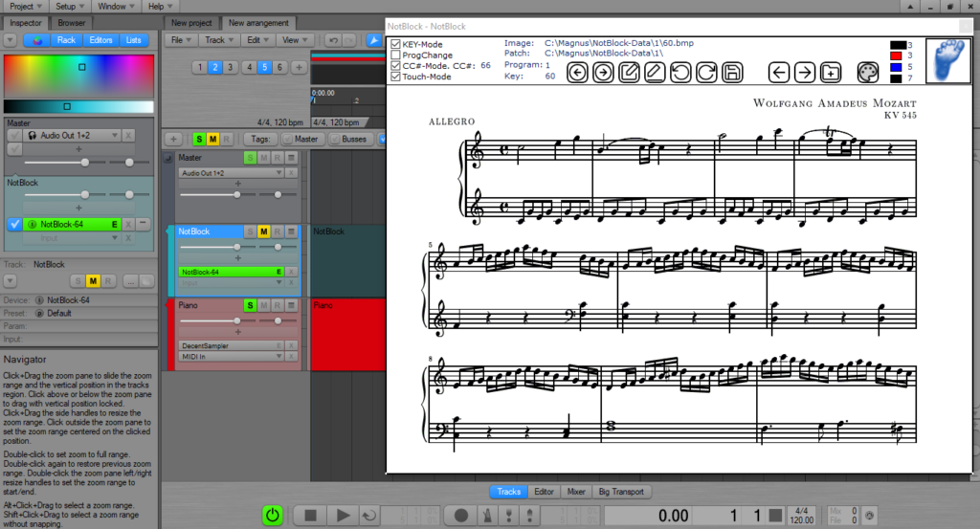Click the plain left arrow patch icon

coord(778,73)
